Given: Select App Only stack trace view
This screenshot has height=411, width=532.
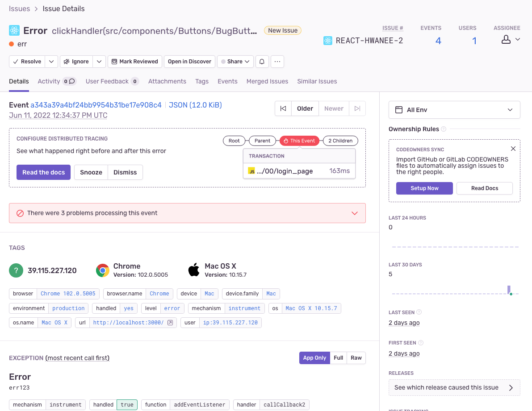Looking at the screenshot, I should click(314, 358).
